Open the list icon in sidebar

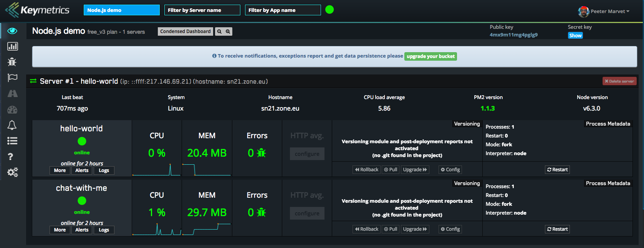tap(12, 141)
